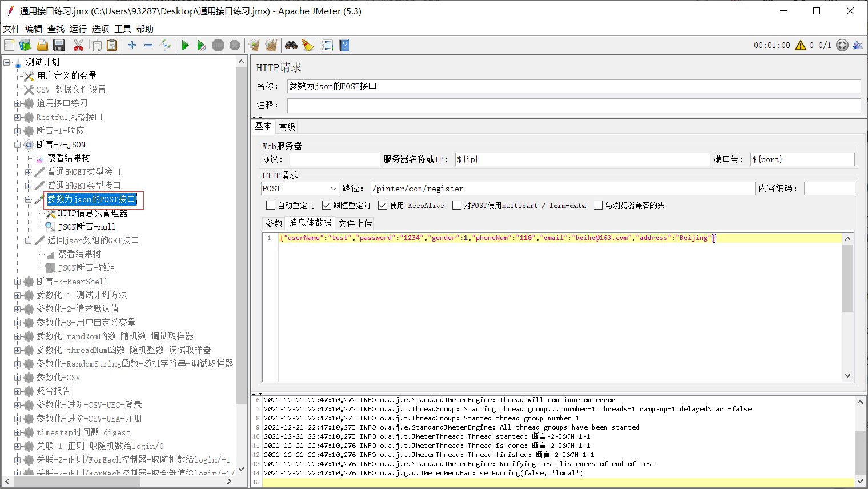Select JSON断言-null in the tree
This screenshot has height=489, width=868.
(87, 226)
